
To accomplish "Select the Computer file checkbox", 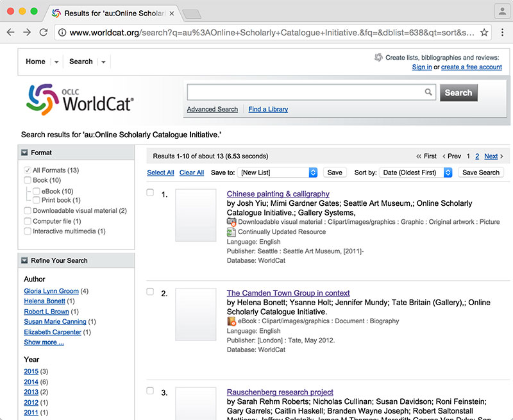I will [28, 221].
